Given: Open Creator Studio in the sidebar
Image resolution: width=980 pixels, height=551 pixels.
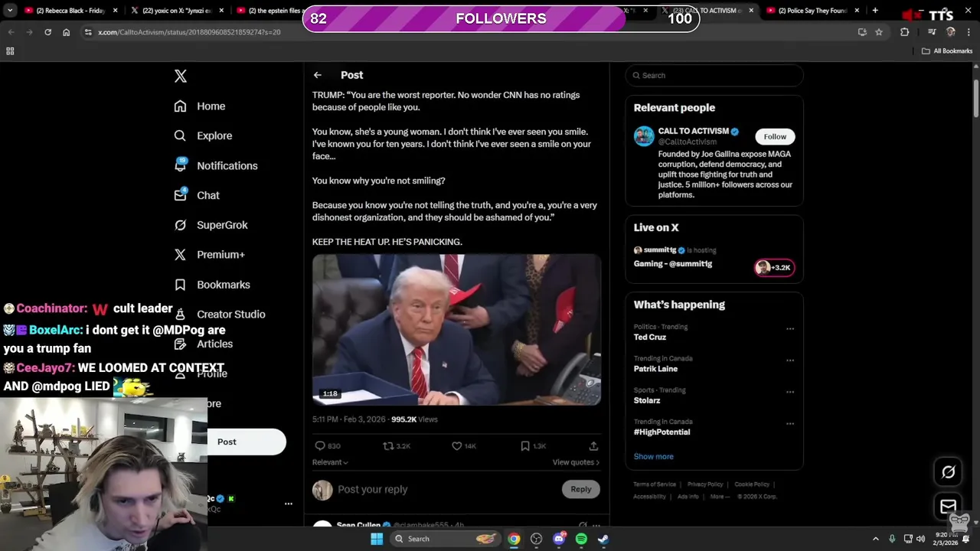Looking at the screenshot, I should coord(220,315).
